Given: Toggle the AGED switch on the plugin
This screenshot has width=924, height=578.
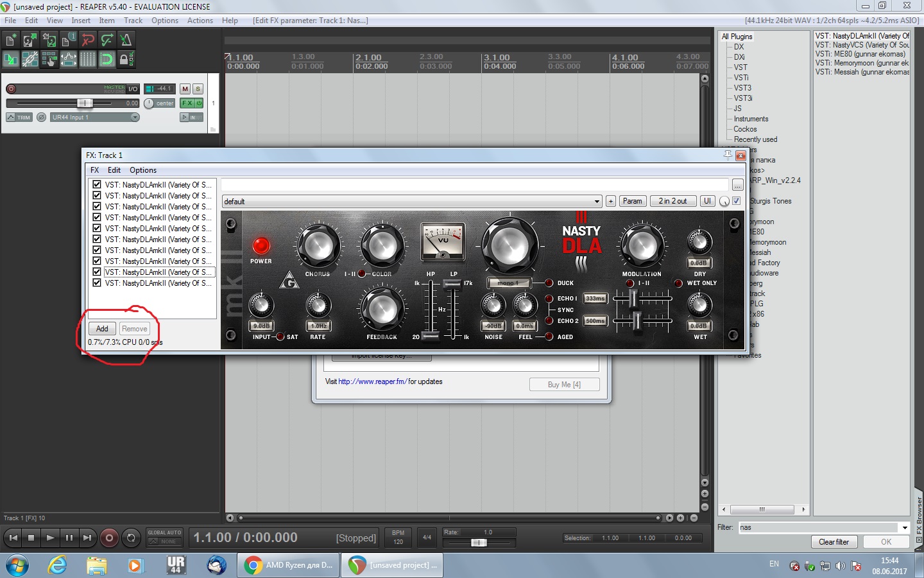Looking at the screenshot, I should 549,337.
